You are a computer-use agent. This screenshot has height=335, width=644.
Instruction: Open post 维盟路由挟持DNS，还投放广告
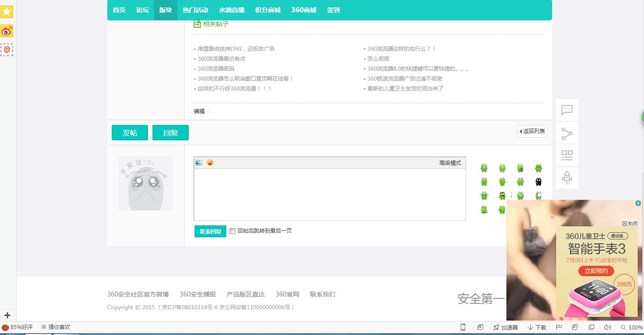[x=236, y=48]
